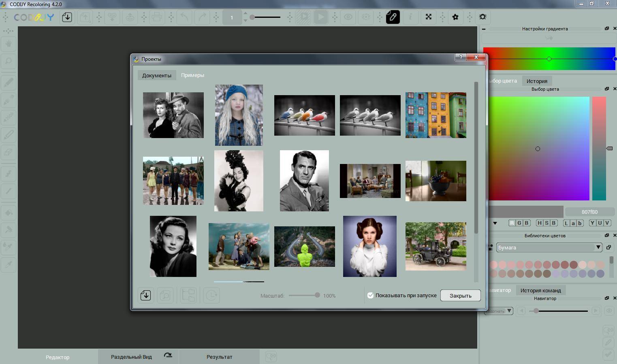Screen dimensions: 617x364
Task: Click the pop-out icon beside the 'Бумага' dropdown
Action: 608,247
